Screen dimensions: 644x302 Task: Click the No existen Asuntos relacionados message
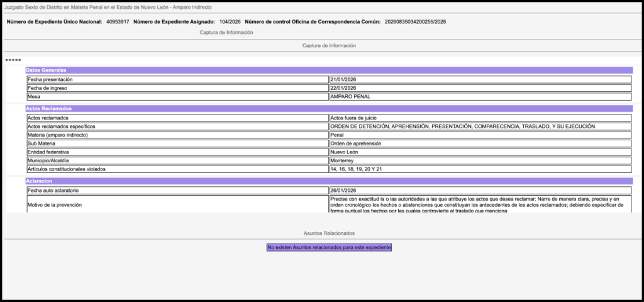tap(329, 248)
